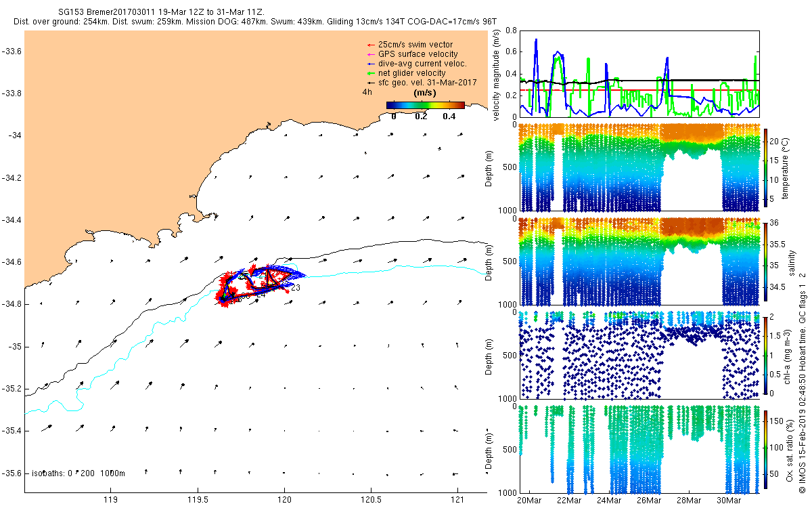Image resolution: width=812 pixels, height=508 pixels.
Task: Click the '(m/s)' label above the map colorbar
Action: pyautogui.click(x=424, y=93)
